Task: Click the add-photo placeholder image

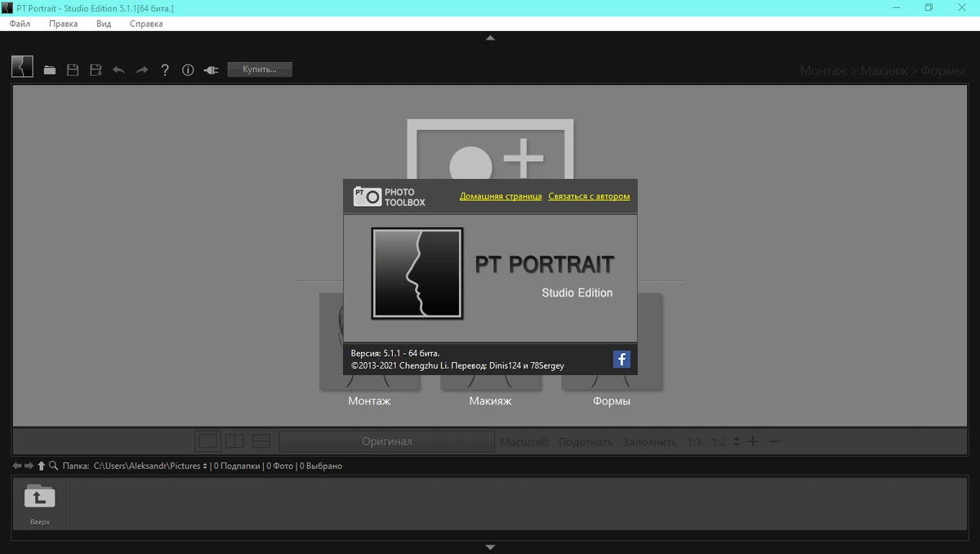Action: point(490,150)
